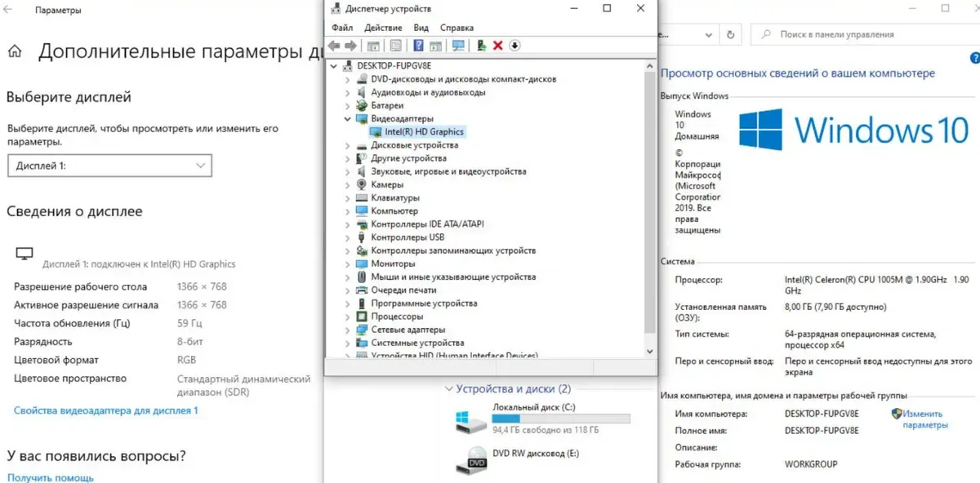This screenshot has height=483, width=980.
Task: Click the red X uninstall device icon
Action: coord(498,46)
